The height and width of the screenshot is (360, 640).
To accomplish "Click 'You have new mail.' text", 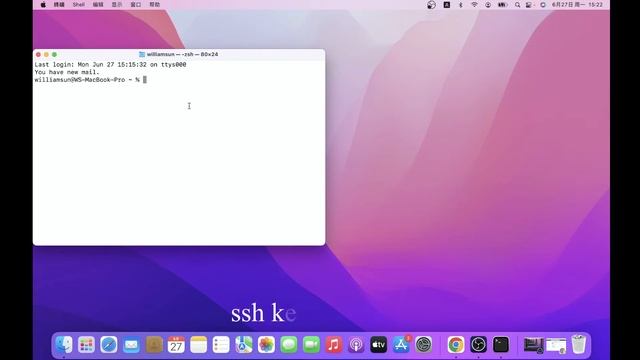I will 67,72.
